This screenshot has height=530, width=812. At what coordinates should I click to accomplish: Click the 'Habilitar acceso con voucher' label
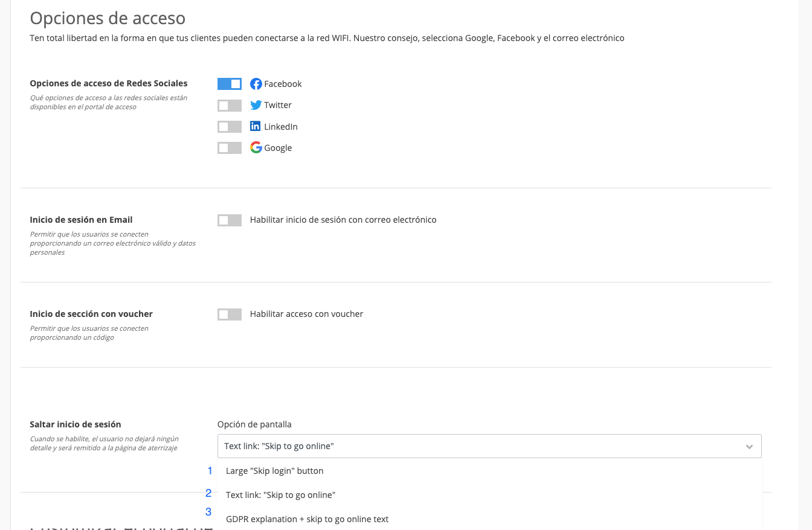[306, 314]
